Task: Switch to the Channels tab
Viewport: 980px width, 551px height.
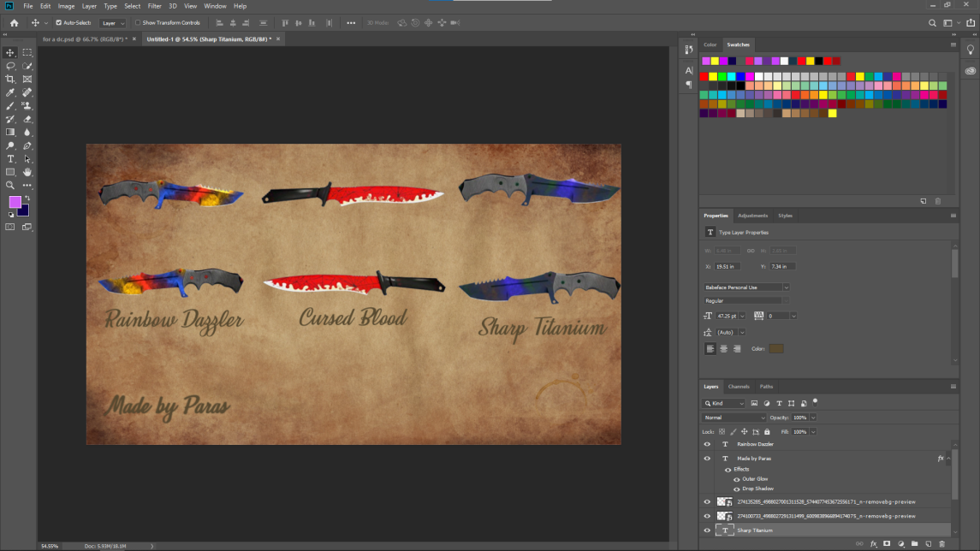Action: (739, 387)
